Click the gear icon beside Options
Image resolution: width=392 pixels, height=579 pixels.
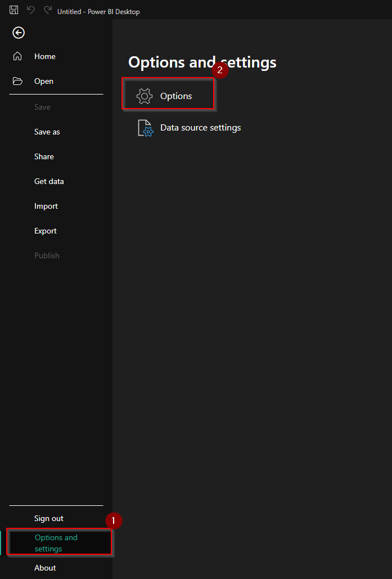(x=145, y=96)
